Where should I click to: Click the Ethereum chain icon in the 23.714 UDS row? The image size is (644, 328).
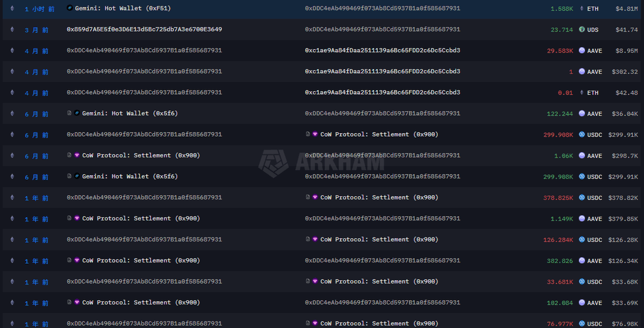[x=13, y=29]
